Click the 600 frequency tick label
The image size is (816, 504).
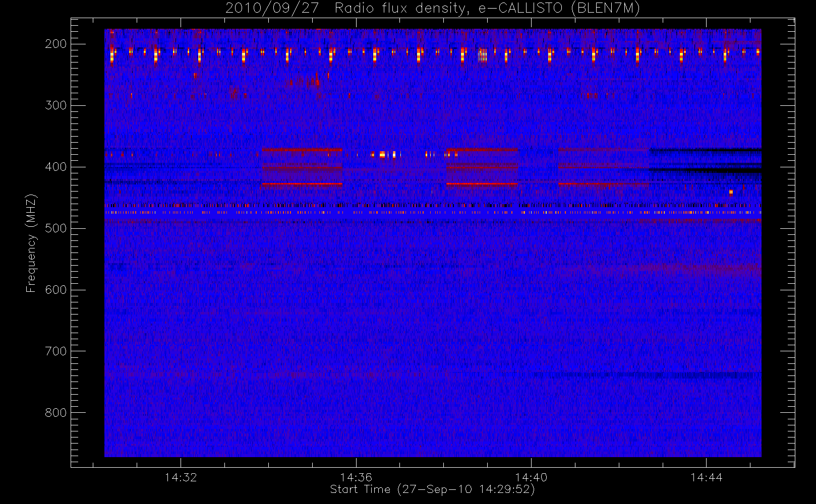pyautogui.click(x=56, y=290)
